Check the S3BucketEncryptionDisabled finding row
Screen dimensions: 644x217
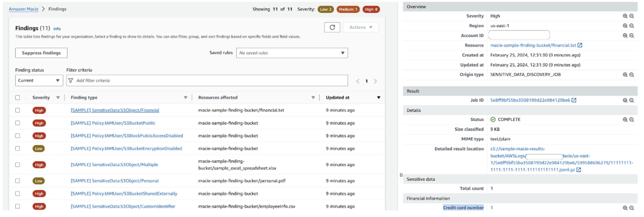pos(18,148)
